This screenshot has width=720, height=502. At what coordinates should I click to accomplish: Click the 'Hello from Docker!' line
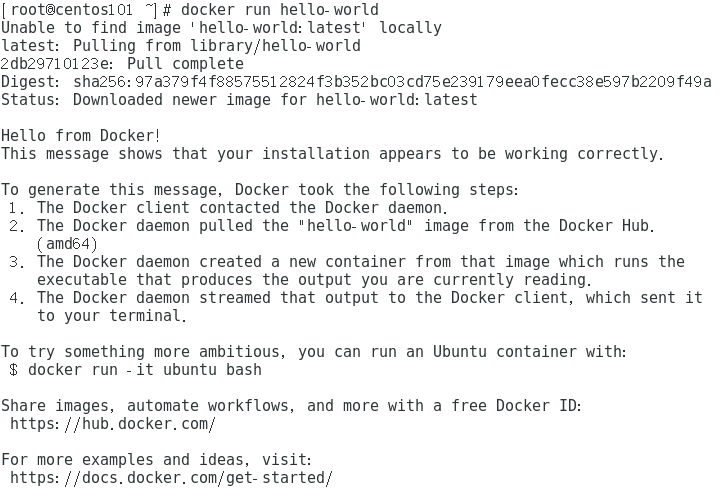click(80, 135)
